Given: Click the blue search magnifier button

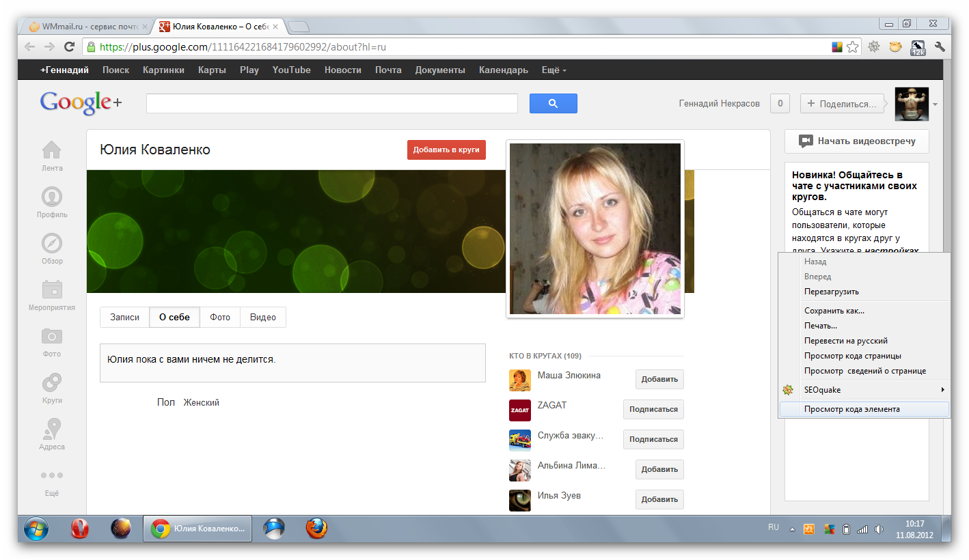Looking at the screenshot, I should click(554, 104).
